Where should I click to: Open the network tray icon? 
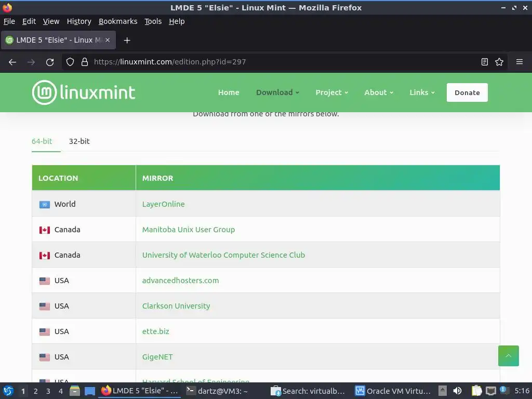pyautogui.click(x=490, y=391)
